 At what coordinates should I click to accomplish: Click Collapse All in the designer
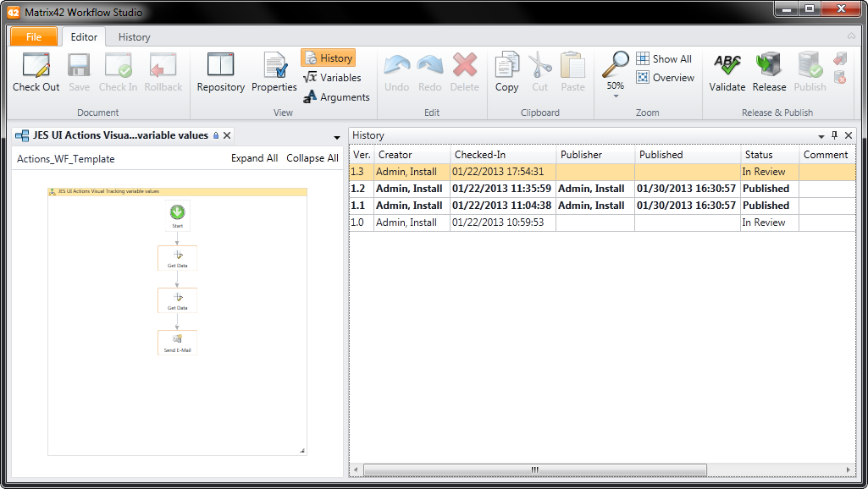coord(312,158)
